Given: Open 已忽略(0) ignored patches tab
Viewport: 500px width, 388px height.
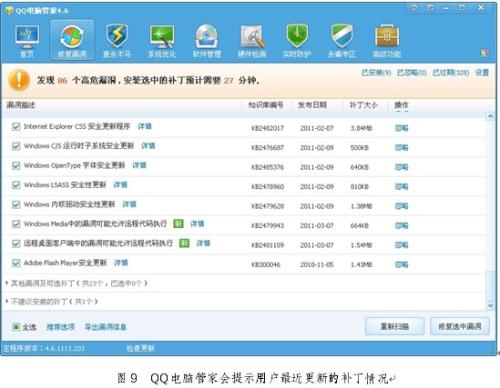Looking at the screenshot, I should 412,72.
